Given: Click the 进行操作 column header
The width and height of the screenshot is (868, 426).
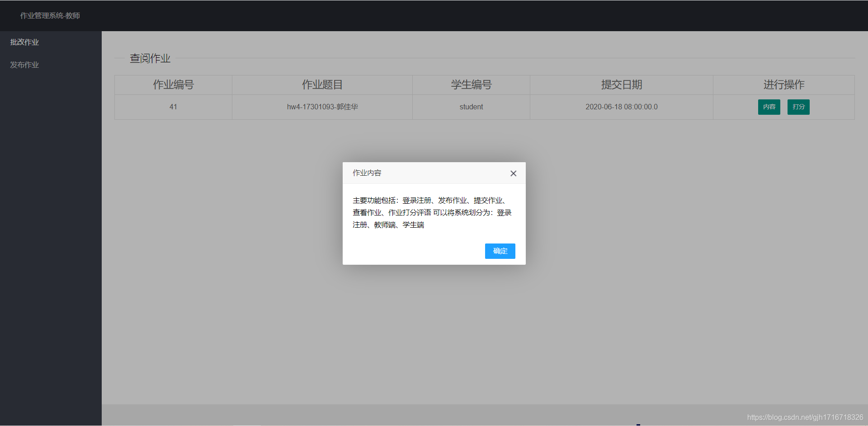Looking at the screenshot, I should (x=783, y=84).
